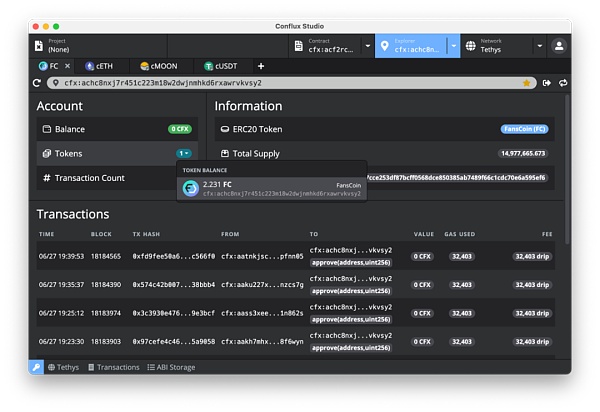Open the Contract document icon
The height and width of the screenshot is (412, 600).
[298, 46]
